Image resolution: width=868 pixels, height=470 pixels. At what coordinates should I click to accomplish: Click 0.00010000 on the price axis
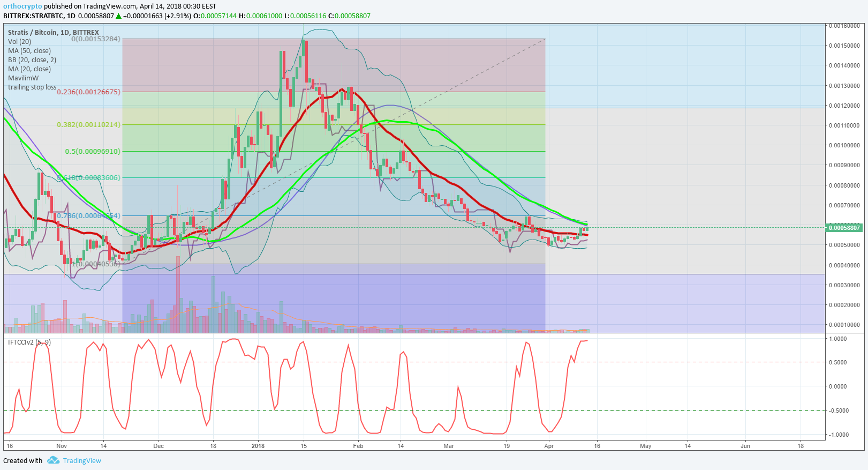844,325
